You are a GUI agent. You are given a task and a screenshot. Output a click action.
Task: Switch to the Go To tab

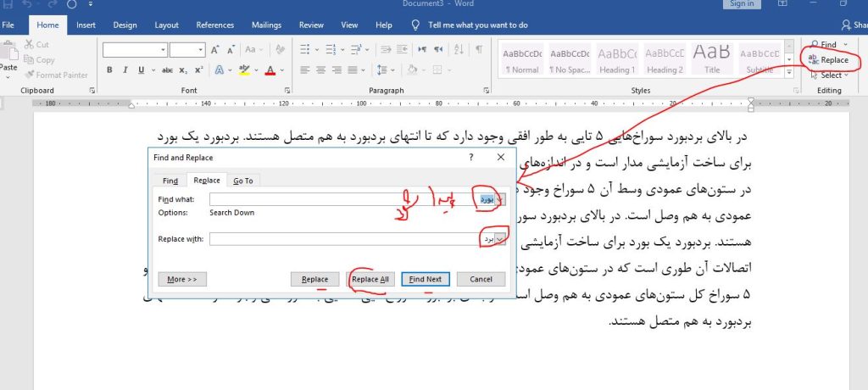pyautogui.click(x=242, y=181)
